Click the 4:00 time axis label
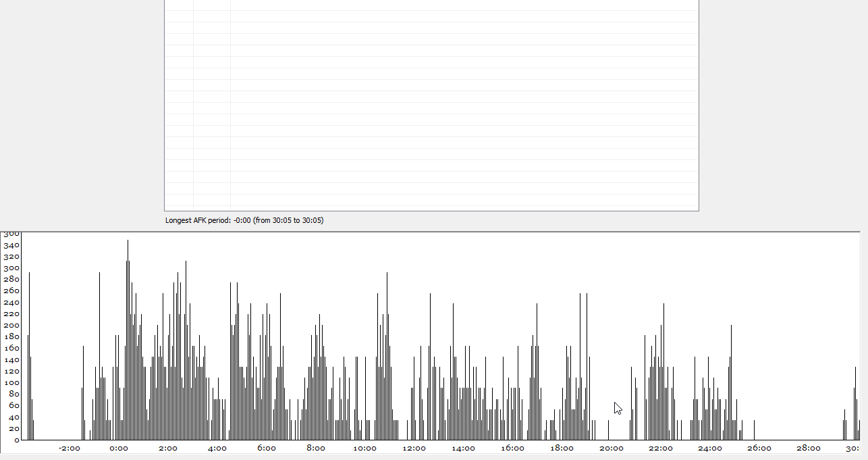Image resolution: width=868 pixels, height=460 pixels. [x=217, y=448]
